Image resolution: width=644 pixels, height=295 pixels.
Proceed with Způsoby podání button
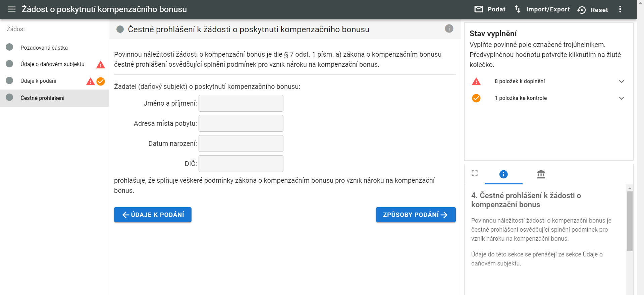(416, 215)
